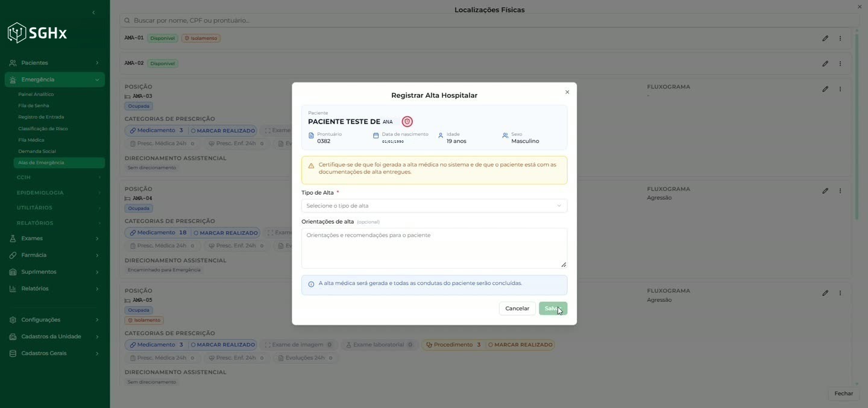Open Fila Médica
868x408 pixels.
point(31,140)
